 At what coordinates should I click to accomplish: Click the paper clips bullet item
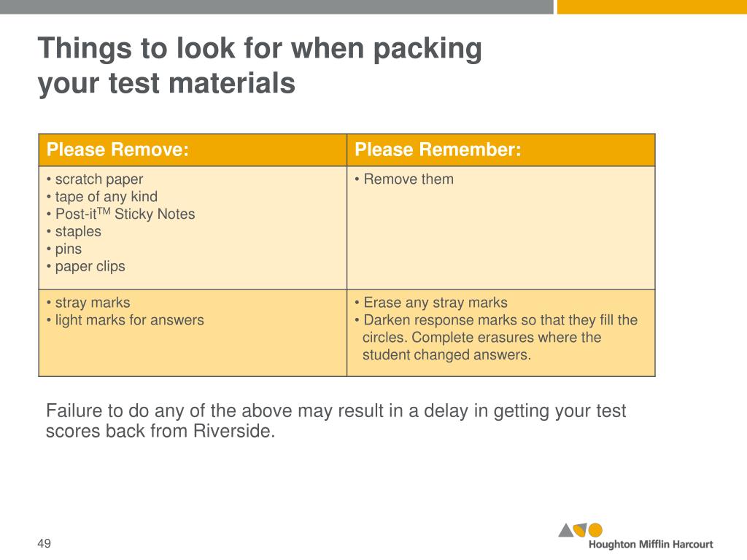tap(86, 266)
